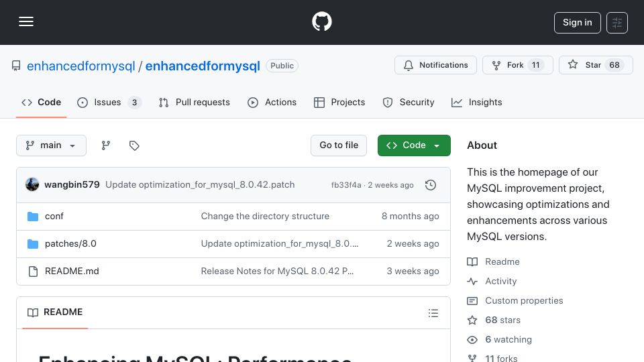Open the hamburger navigation menu

[x=26, y=21]
